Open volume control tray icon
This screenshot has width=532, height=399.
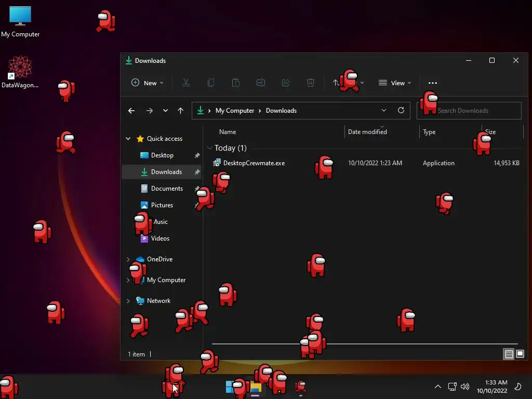(x=464, y=387)
